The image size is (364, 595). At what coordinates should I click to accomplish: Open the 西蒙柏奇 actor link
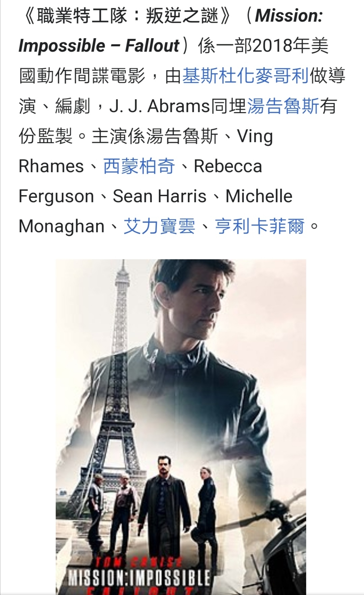[139, 166]
